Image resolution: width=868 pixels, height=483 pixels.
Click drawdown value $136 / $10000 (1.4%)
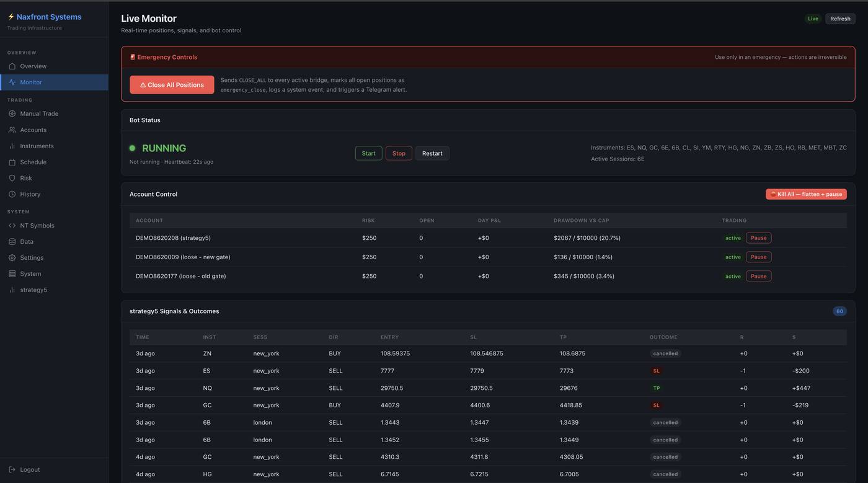click(583, 257)
